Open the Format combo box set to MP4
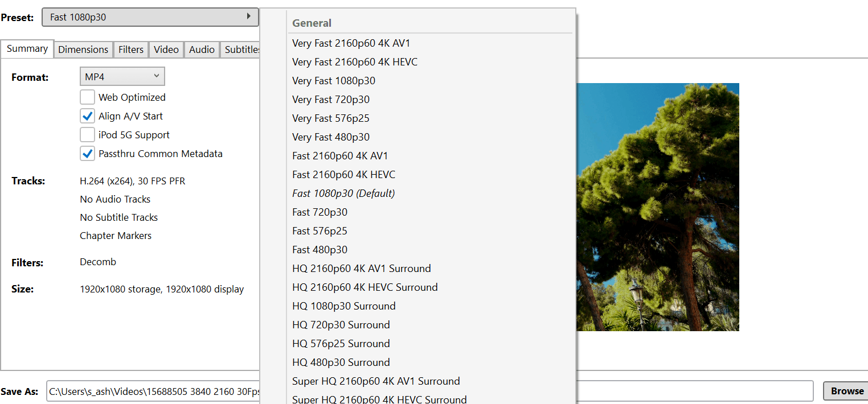 [122, 76]
